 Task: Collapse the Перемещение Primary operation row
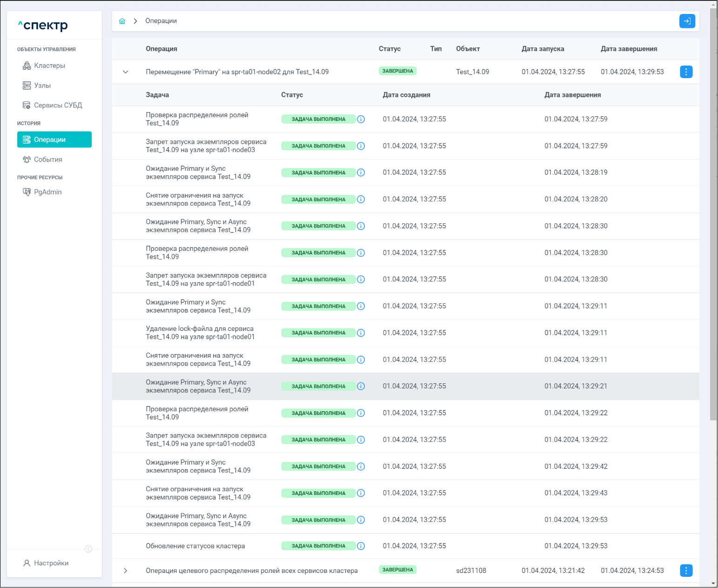(126, 72)
